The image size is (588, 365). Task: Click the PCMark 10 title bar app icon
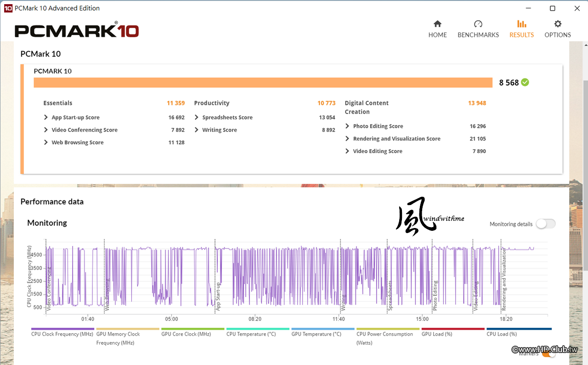pos(8,8)
